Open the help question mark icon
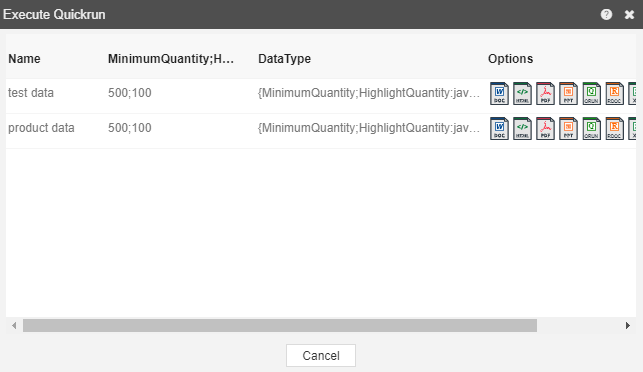Image resolution: width=643 pixels, height=372 pixels. pyautogui.click(x=606, y=14)
